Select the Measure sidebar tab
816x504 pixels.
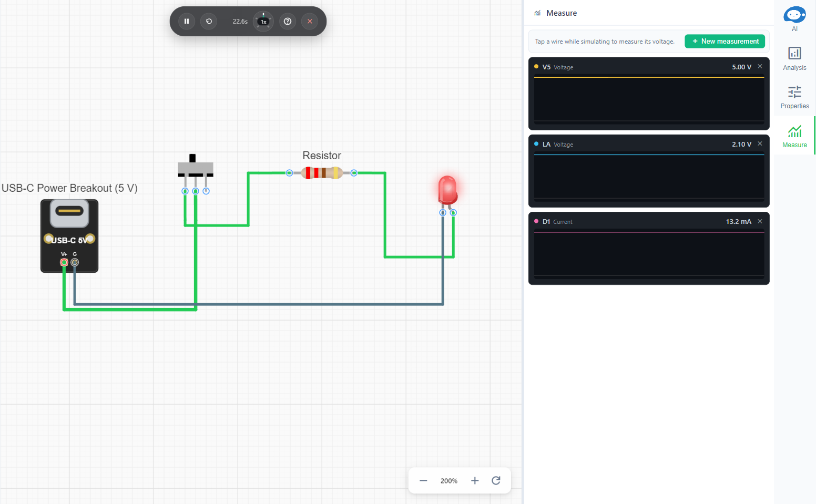coord(794,136)
